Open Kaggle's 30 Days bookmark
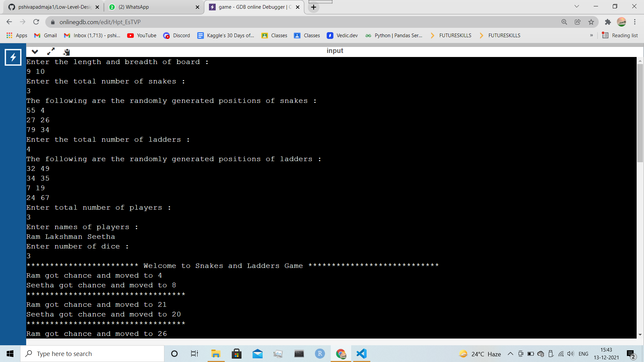 [226, 36]
